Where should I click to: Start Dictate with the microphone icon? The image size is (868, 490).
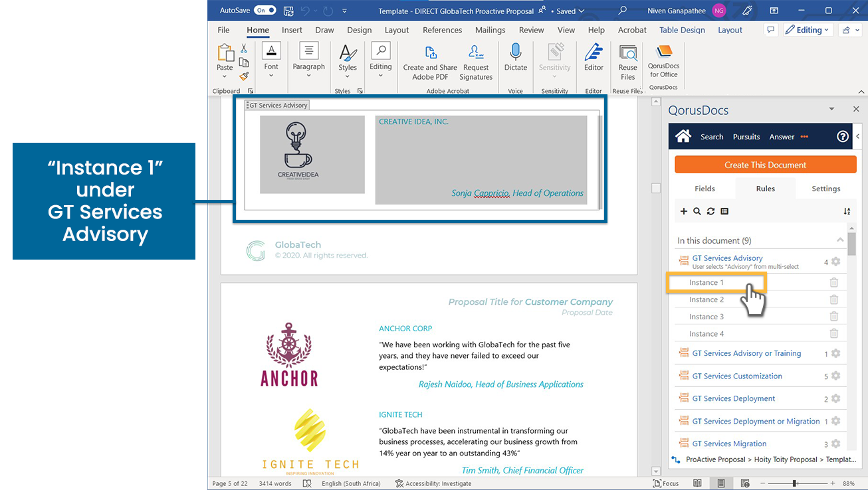[x=516, y=52]
